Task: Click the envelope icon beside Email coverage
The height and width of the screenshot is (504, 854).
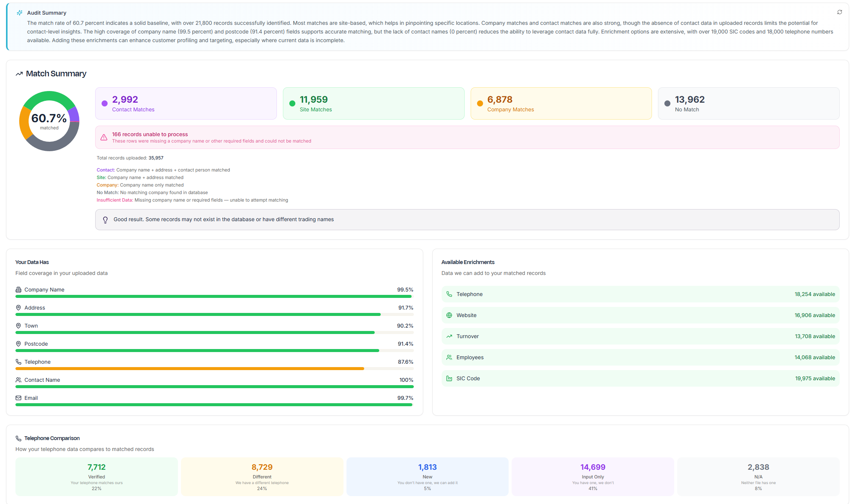Action: point(18,398)
